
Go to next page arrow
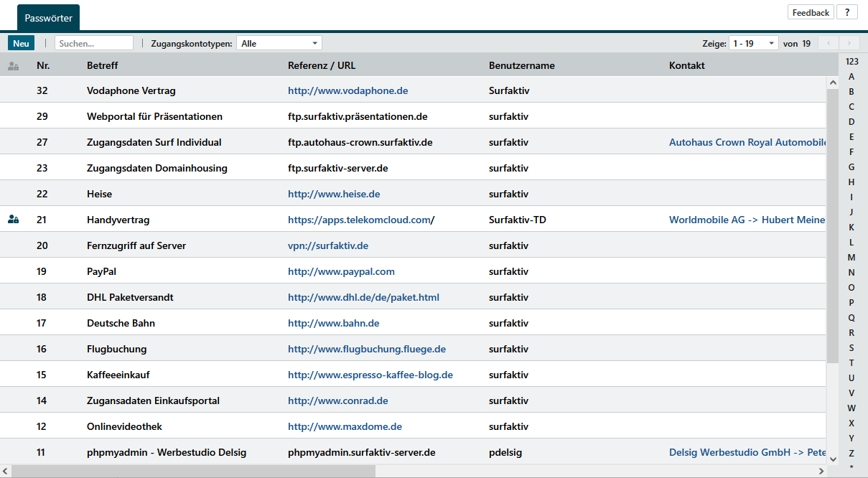[849, 44]
